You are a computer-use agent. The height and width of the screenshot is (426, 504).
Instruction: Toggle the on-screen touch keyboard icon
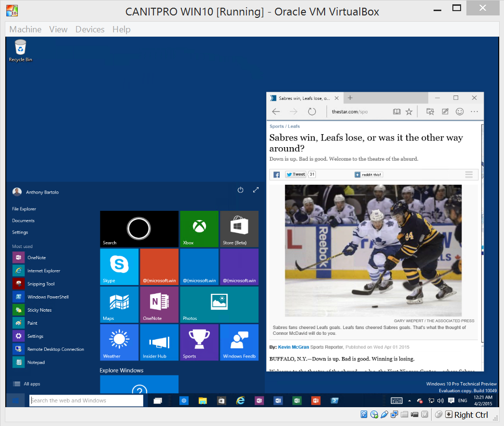click(x=396, y=400)
